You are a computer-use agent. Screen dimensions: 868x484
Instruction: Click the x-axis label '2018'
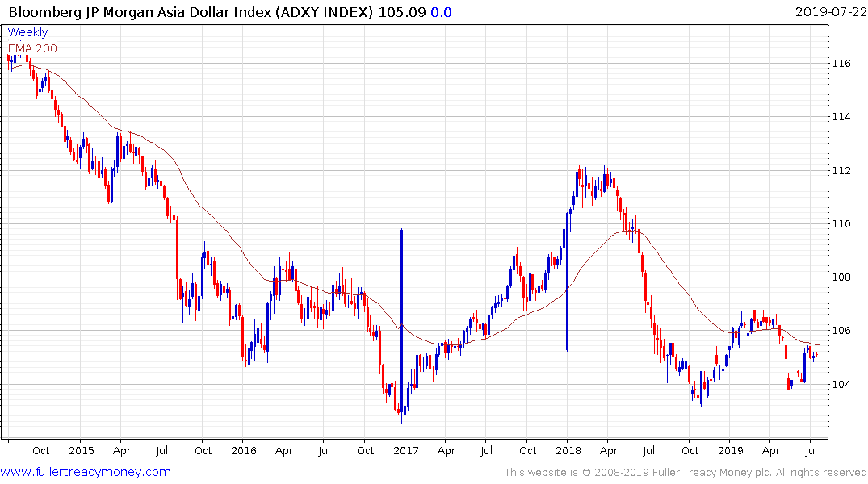pyautogui.click(x=568, y=450)
